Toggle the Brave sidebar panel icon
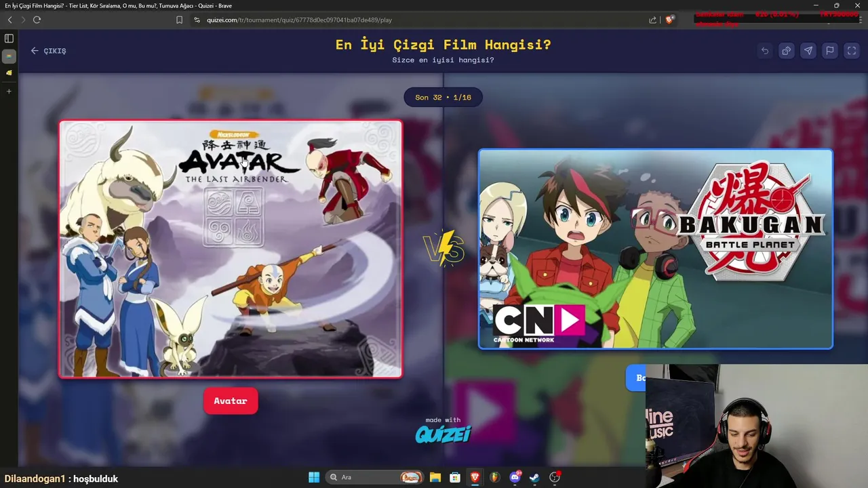Screen dimensions: 868x488 [9, 39]
